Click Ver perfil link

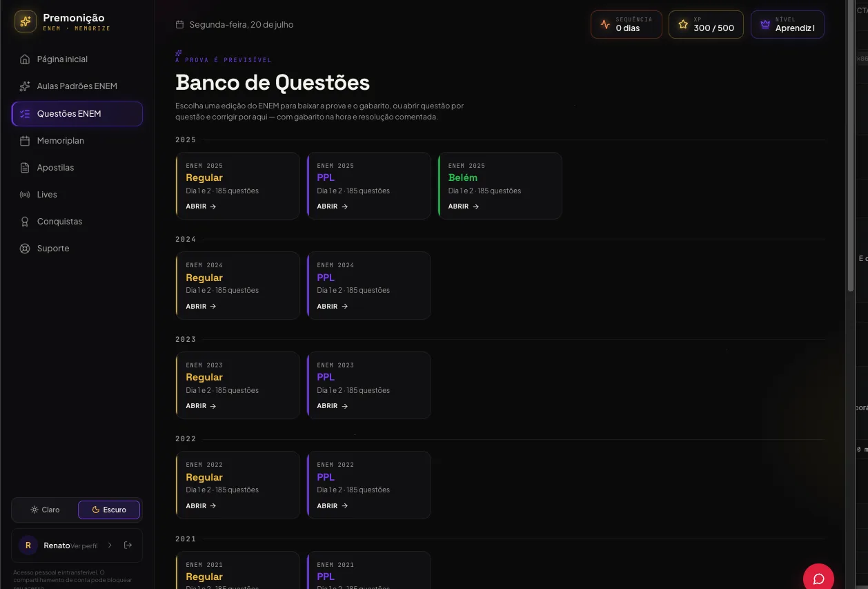(84, 546)
